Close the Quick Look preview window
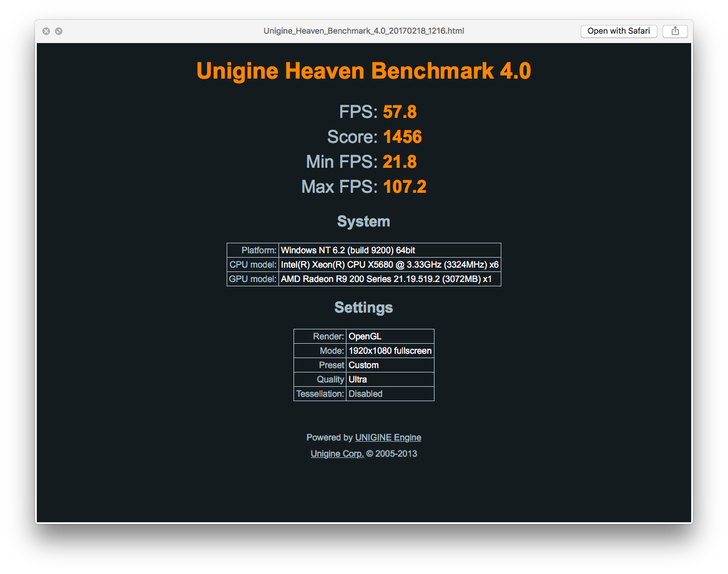 (x=46, y=31)
